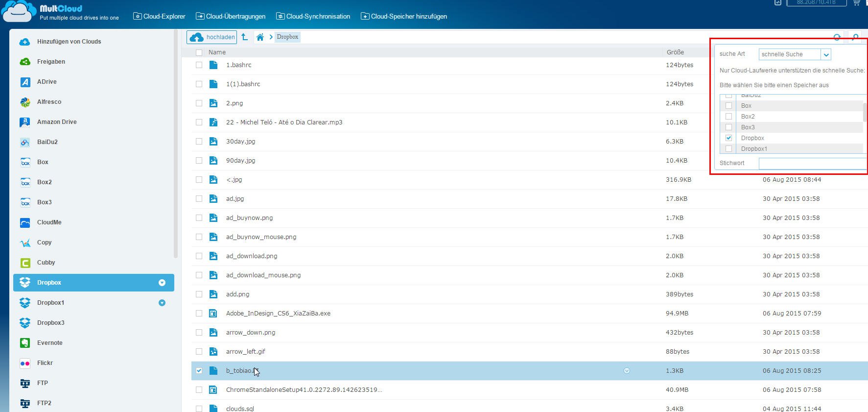Go to home in breadcrumb

pyautogui.click(x=260, y=37)
